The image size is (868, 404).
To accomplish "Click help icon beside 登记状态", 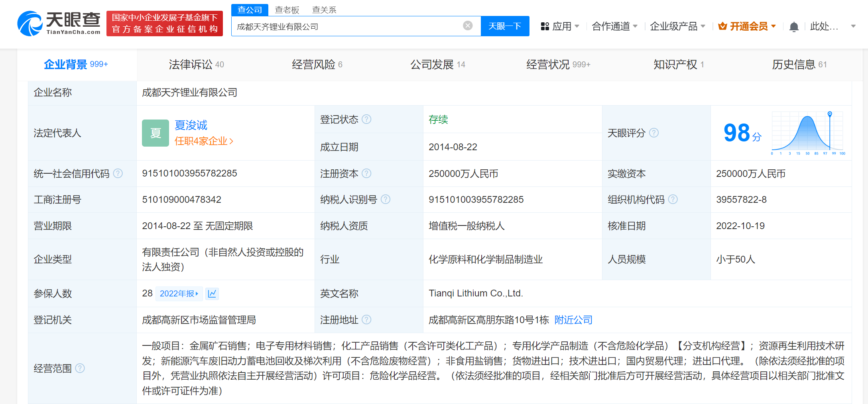I will [366, 120].
